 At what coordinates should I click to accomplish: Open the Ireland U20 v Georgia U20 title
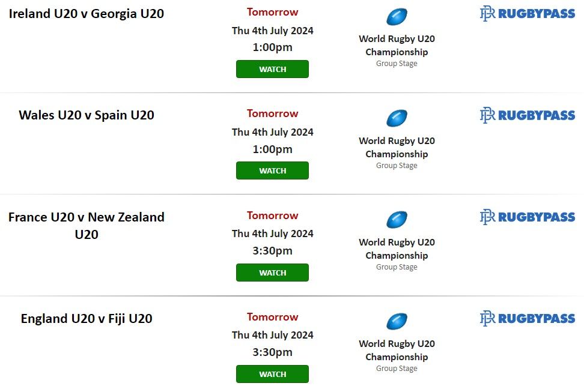point(87,13)
